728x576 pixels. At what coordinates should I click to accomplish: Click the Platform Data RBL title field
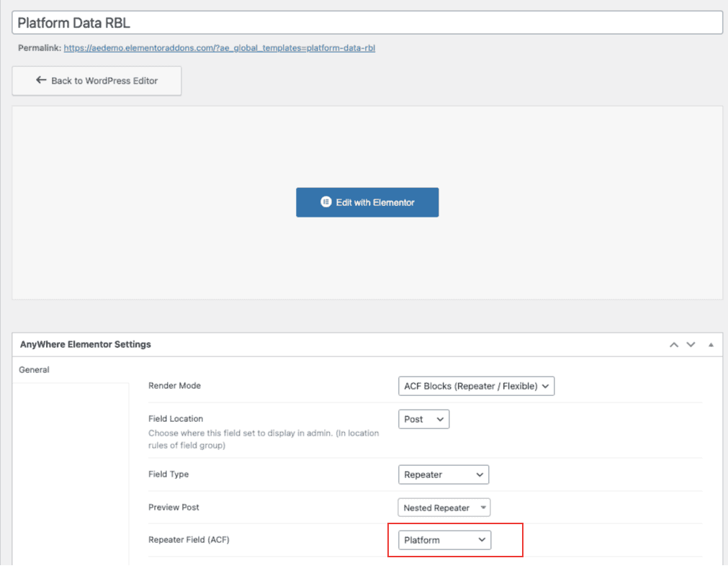pos(367,23)
